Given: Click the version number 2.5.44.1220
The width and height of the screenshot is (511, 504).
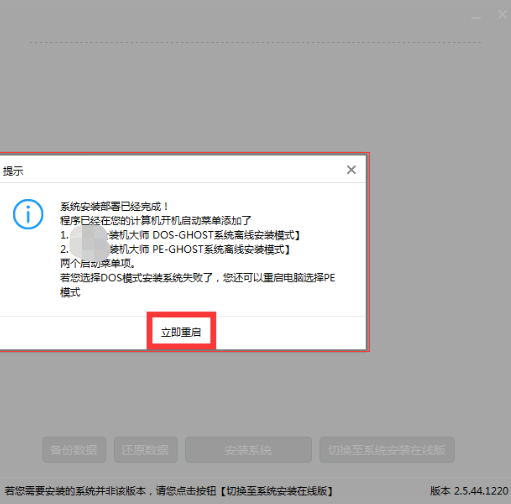Looking at the screenshot, I should 481,491.
